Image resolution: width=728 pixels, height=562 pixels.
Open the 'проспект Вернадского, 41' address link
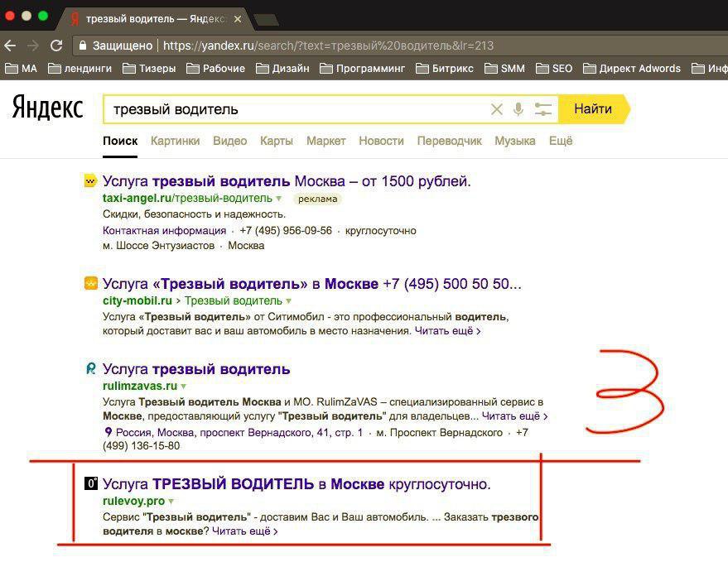239,433
